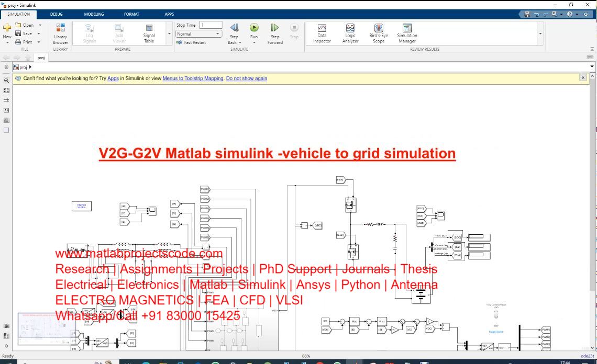597x364 pixels.
Task: Launch the Logic Analyzer
Action: point(350,32)
